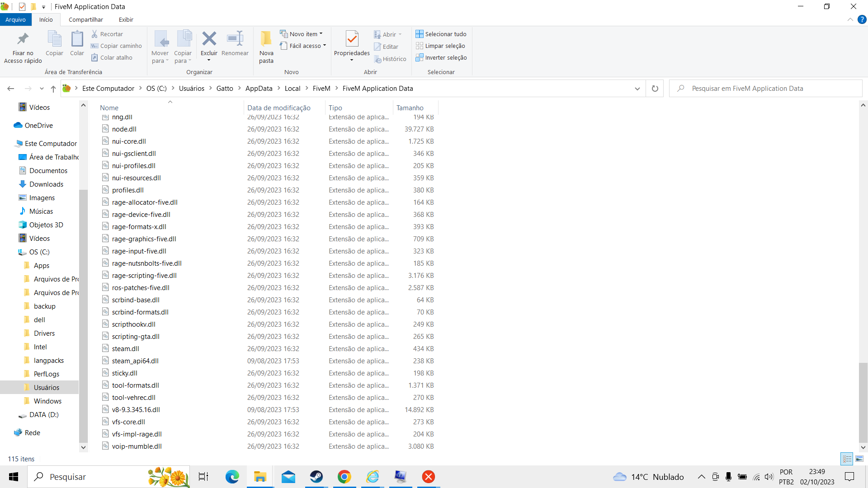Select file rage-graphics-five.dll
Viewport: 868px width, 488px height.
click(x=144, y=239)
